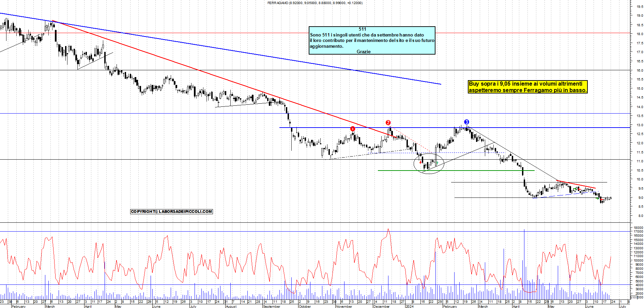
Task: Click the circled price low near January 2024
Action: click(x=429, y=164)
